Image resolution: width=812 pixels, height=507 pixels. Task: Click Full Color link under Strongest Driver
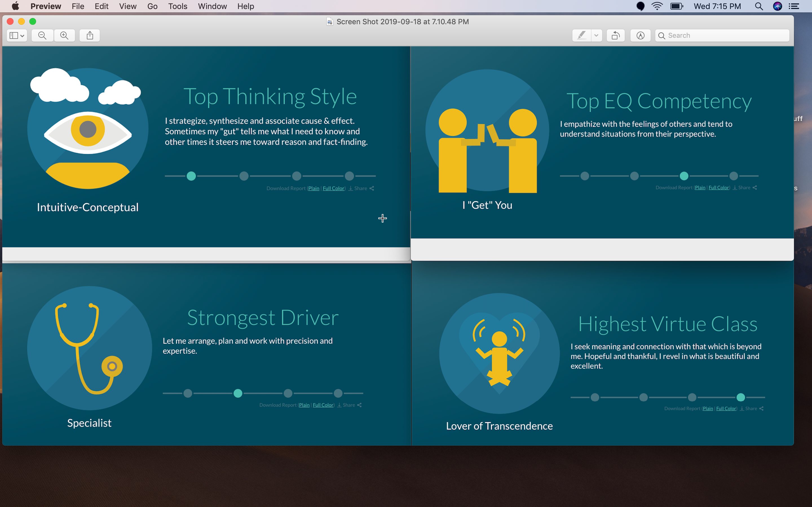pyautogui.click(x=323, y=405)
